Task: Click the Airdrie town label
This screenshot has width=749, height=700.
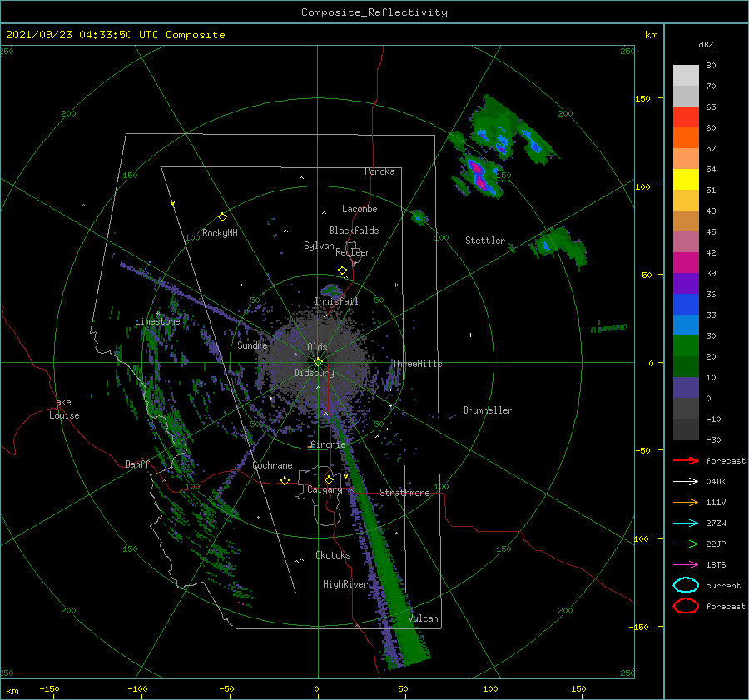Action: coord(328,444)
